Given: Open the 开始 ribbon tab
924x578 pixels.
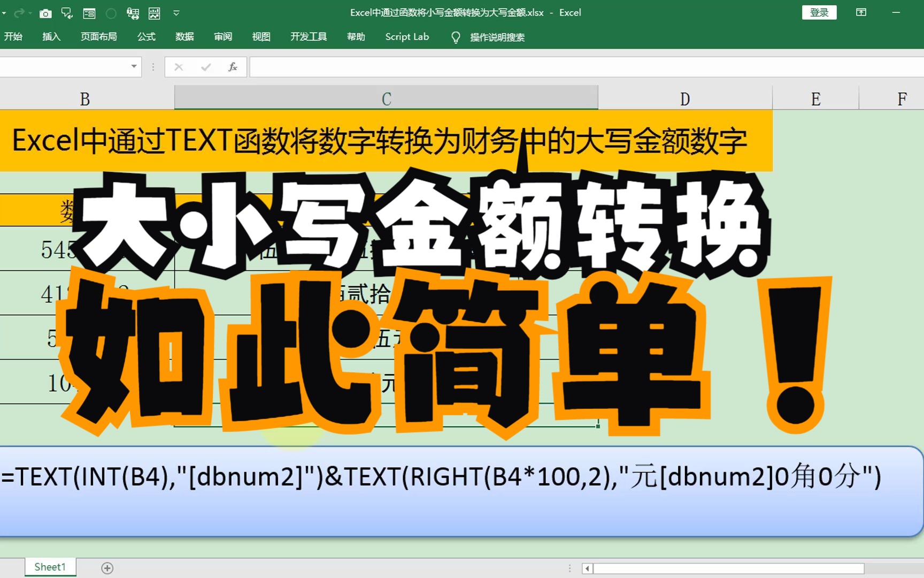Looking at the screenshot, I should pyautogui.click(x=13, y=37).
